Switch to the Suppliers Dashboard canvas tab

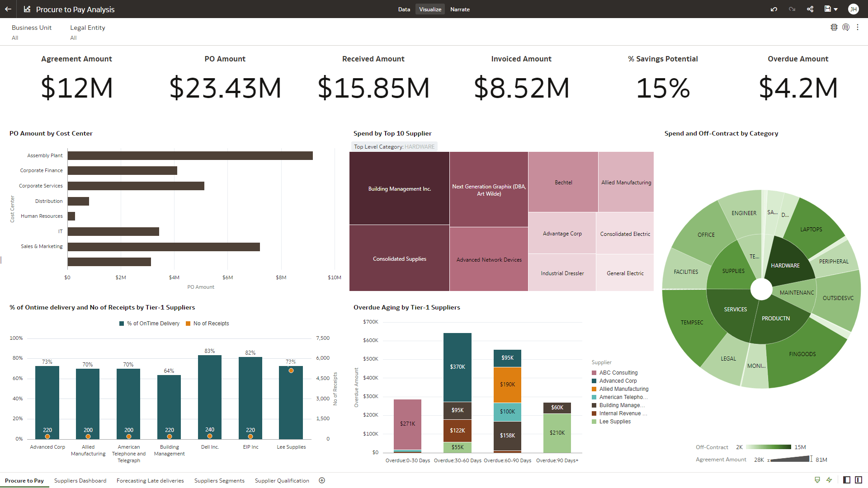pyautogui.click(x=80, y=480)
